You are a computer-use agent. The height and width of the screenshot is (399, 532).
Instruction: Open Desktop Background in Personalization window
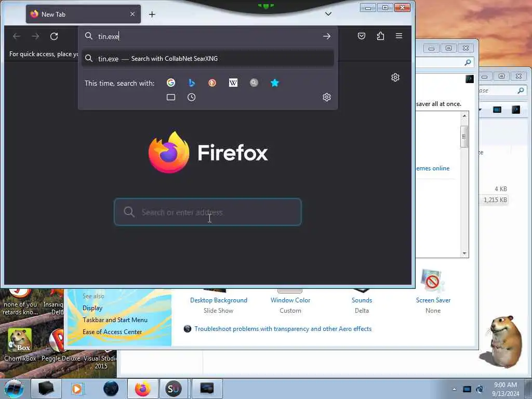(219, 300)
